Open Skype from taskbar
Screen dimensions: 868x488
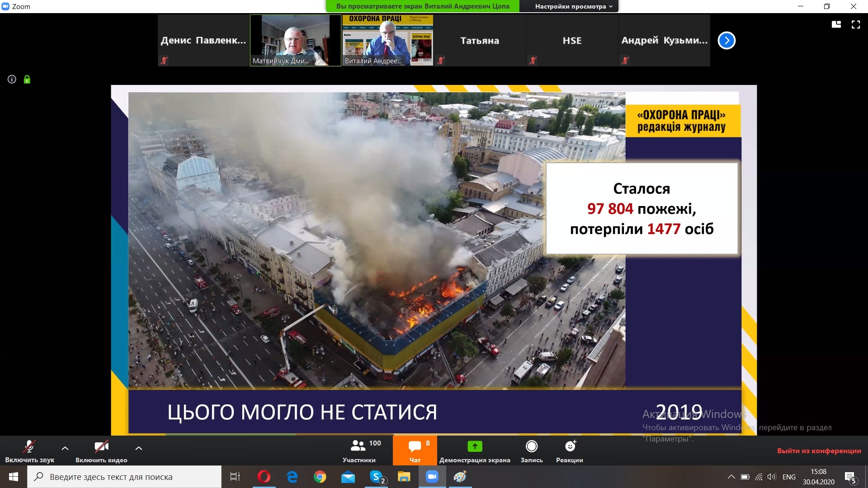(377, 477)
